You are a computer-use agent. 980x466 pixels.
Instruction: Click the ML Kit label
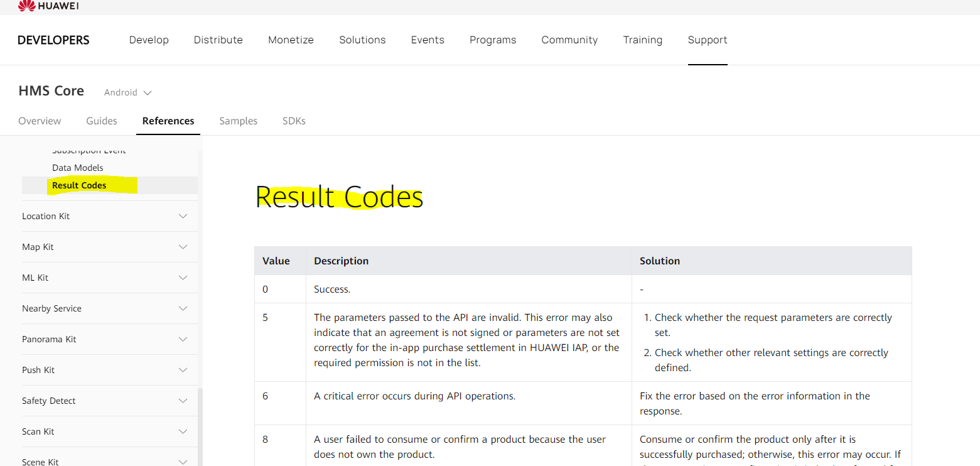tap(35, 278)
